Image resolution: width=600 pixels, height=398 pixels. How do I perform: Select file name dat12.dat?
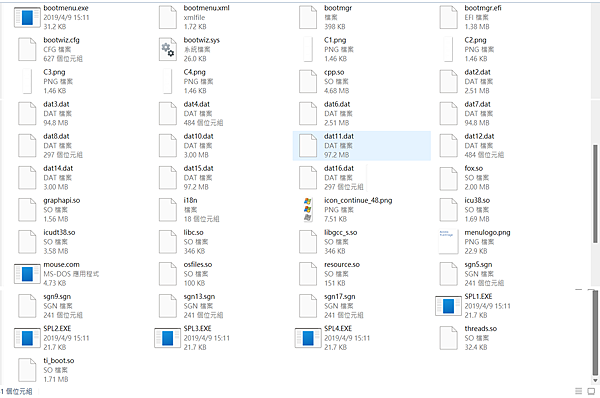(x=479, y=136)
